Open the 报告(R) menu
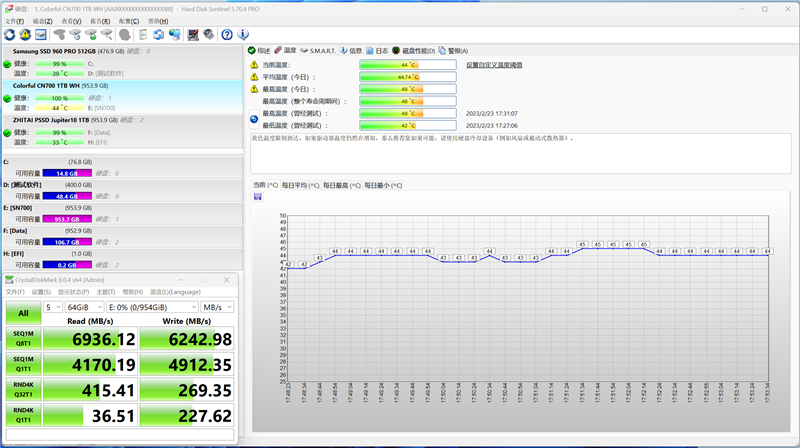800x448 pixels. (x=100, y=21)
